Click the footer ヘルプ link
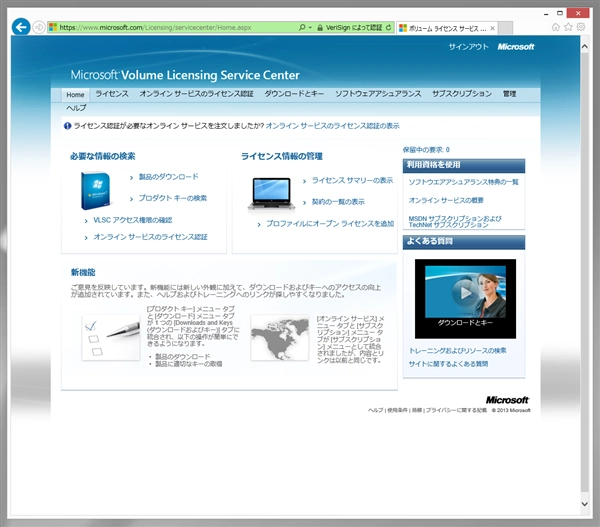600x527 pixels. [x=375, y=410]
